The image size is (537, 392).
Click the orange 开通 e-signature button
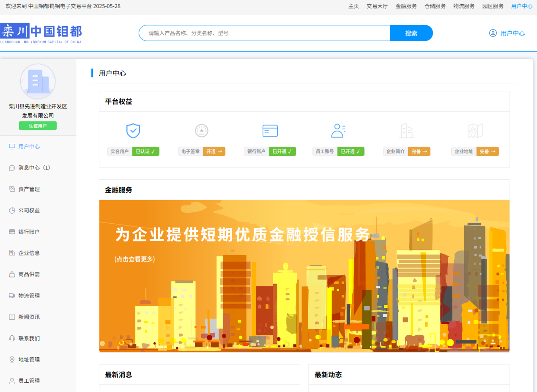click(x=214, y=151)
